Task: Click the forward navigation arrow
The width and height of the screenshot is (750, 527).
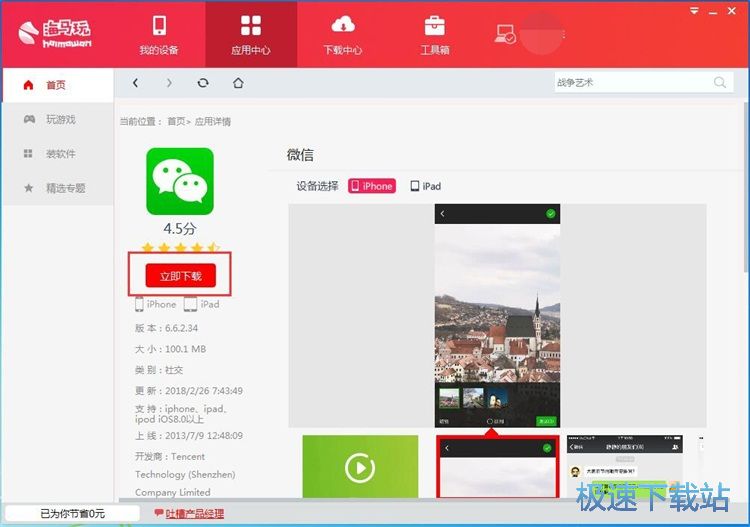Action: [169, 83]
